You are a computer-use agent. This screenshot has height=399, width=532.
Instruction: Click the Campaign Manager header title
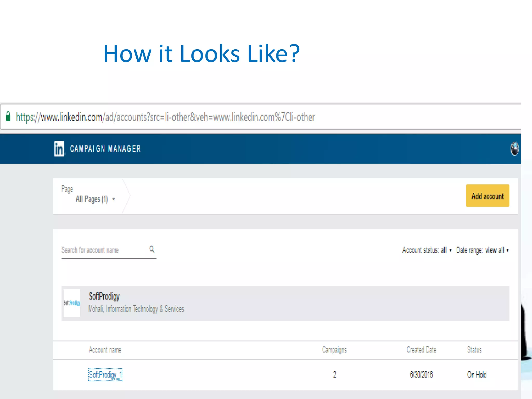click(x=105, y=149)
